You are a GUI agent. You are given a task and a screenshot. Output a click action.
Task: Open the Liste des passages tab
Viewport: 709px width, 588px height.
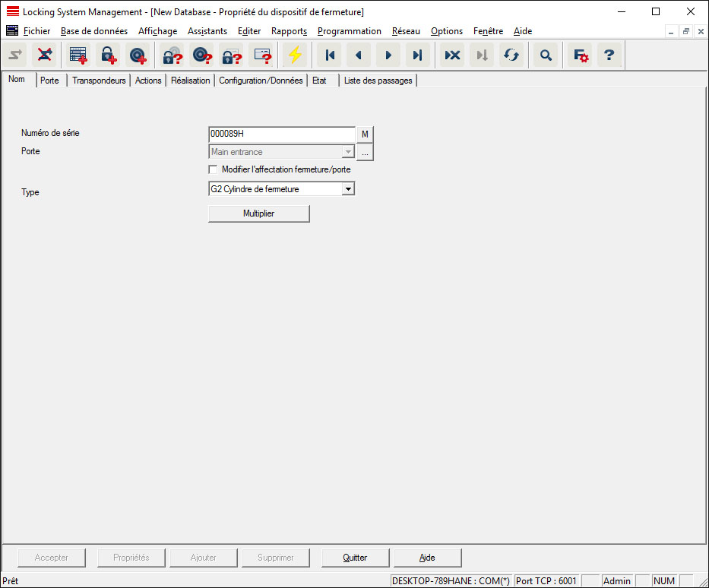coord(378,81)
